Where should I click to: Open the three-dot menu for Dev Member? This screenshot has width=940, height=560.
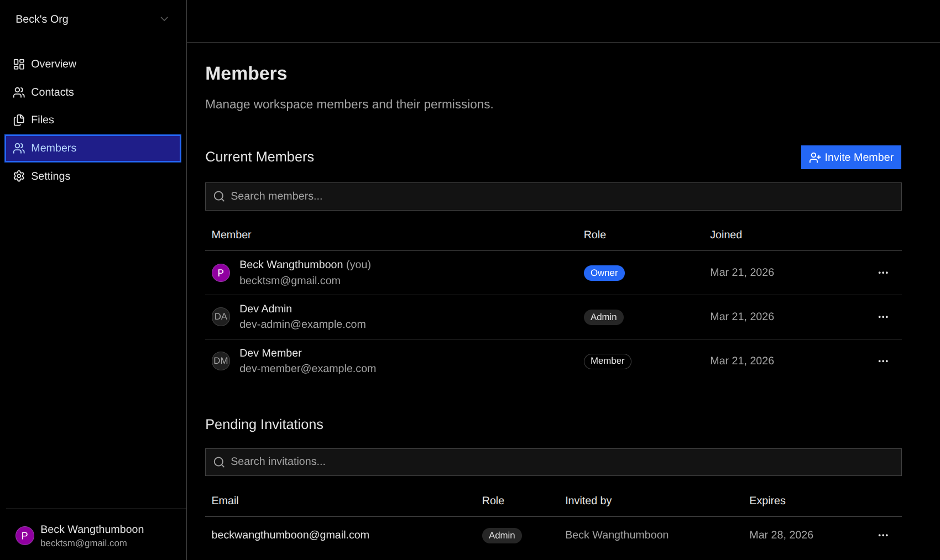[882, 361]
